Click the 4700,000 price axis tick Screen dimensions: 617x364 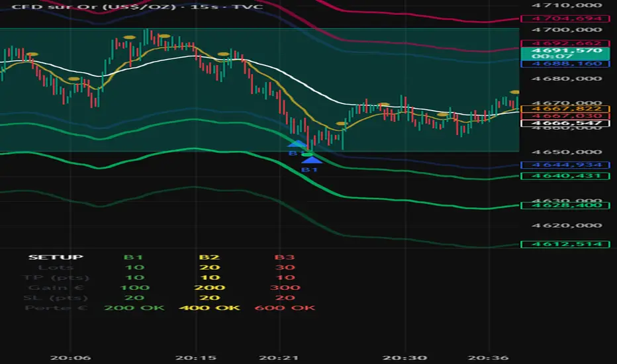click(x=567, y=30)
